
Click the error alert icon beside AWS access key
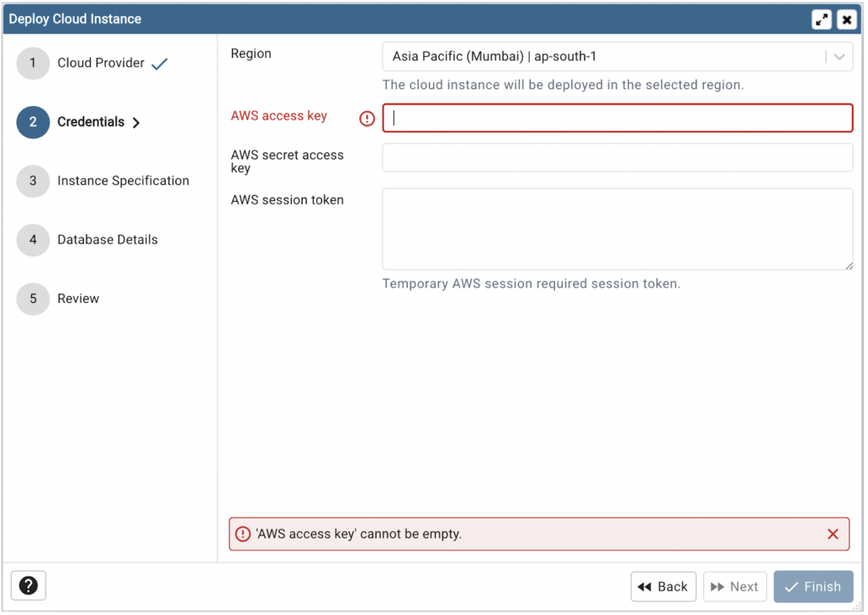tap(366, 118)
